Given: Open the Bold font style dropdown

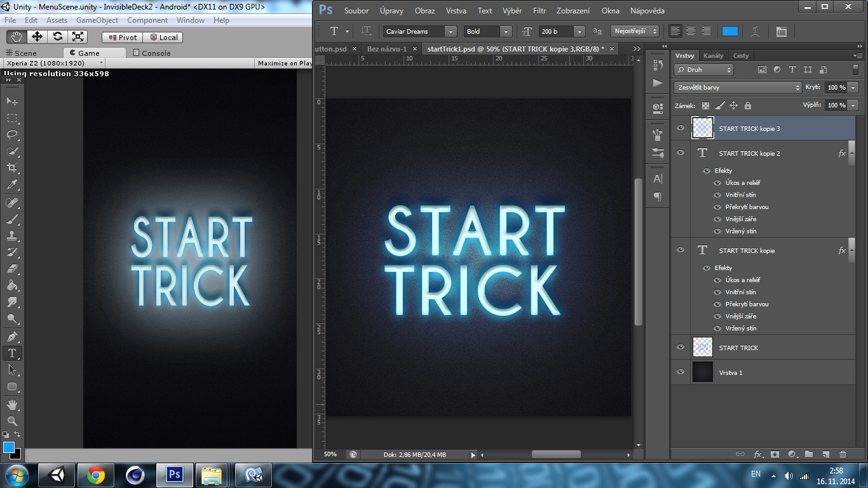Looking at the screenshot, I should tap(506, 31).
